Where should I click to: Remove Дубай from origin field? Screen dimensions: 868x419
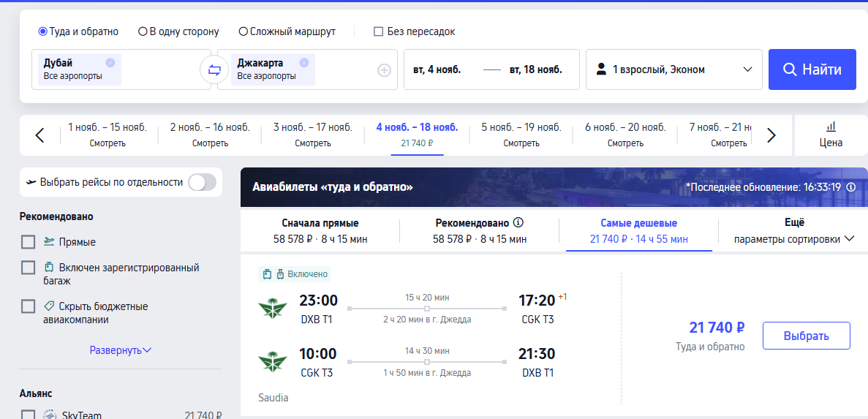pos(110,63)
